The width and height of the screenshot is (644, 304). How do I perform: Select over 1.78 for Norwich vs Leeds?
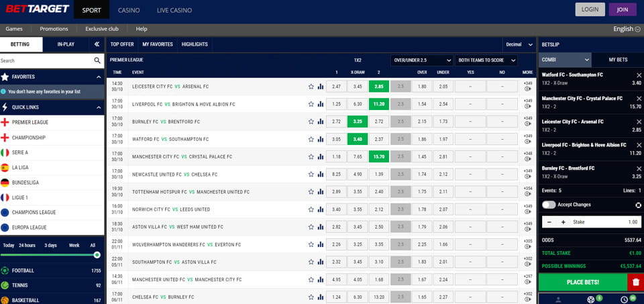(x=422, y=209)
